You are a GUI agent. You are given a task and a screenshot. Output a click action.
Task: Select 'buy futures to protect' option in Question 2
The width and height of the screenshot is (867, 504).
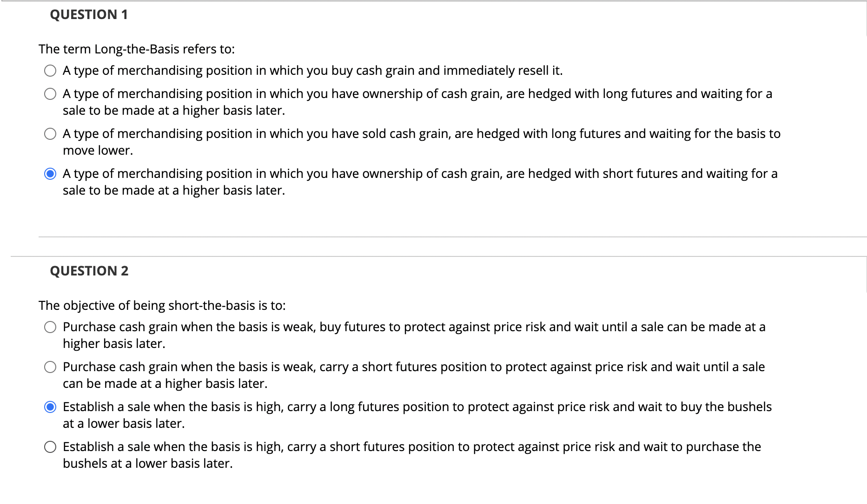pos(50,327)
